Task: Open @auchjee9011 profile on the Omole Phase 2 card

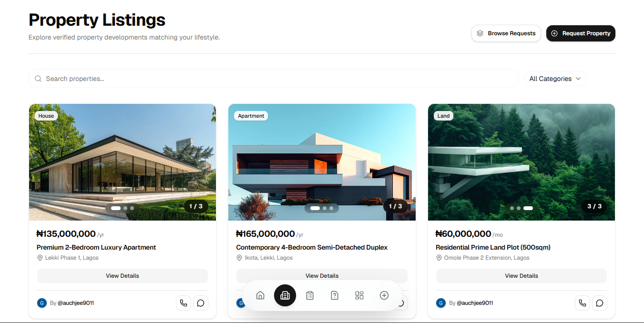Action: 475,303
